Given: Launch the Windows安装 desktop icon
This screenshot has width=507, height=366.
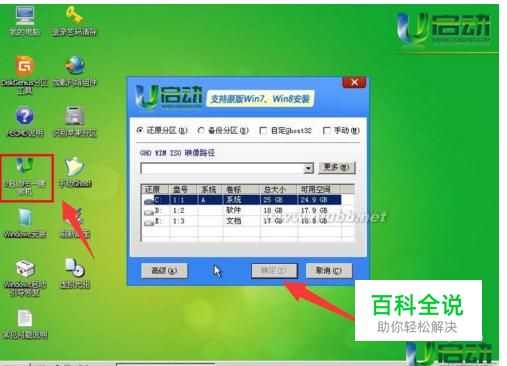Looking at the screenshot, I should (25, 223).
